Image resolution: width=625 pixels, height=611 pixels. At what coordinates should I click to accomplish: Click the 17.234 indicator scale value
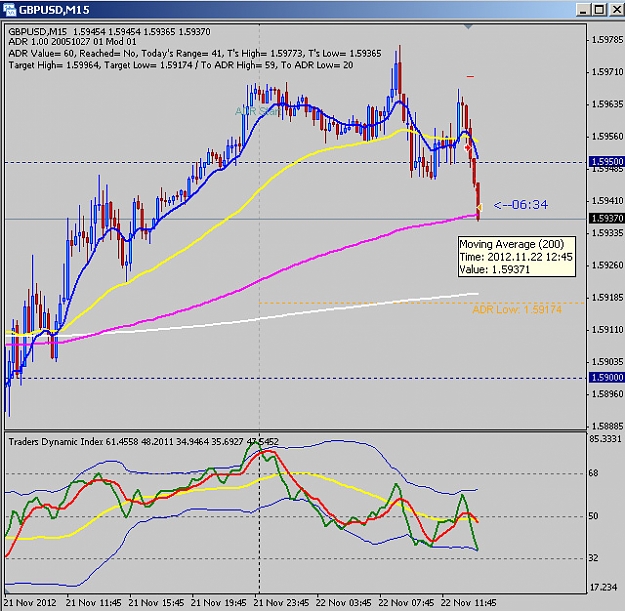point(603,587)
